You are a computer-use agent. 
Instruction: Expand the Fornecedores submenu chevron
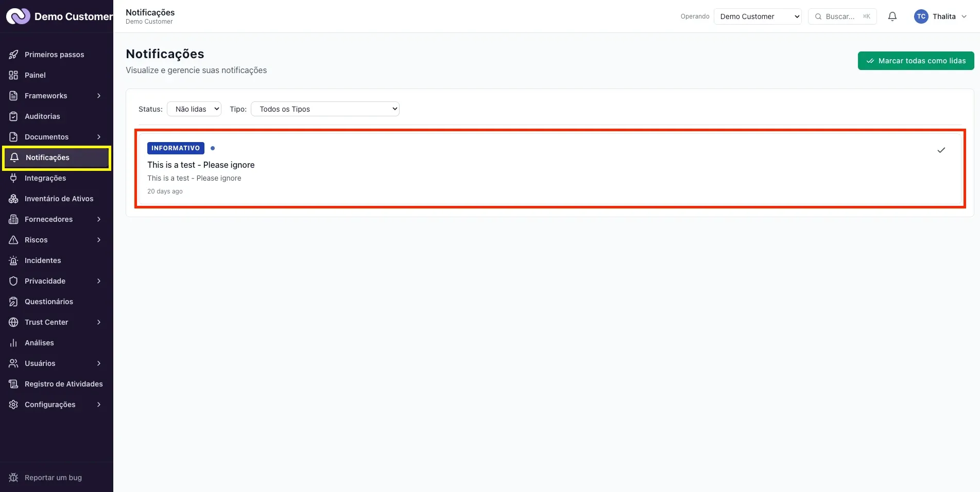tap(99, 219)
